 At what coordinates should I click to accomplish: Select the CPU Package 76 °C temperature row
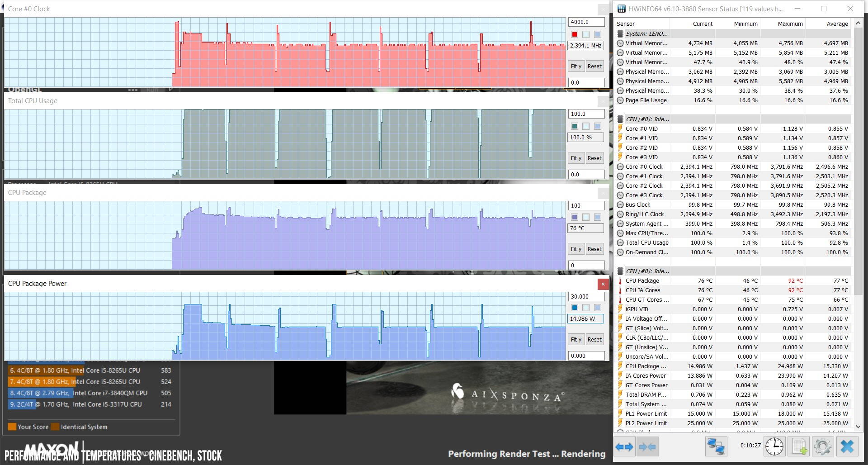coord(733,280)
